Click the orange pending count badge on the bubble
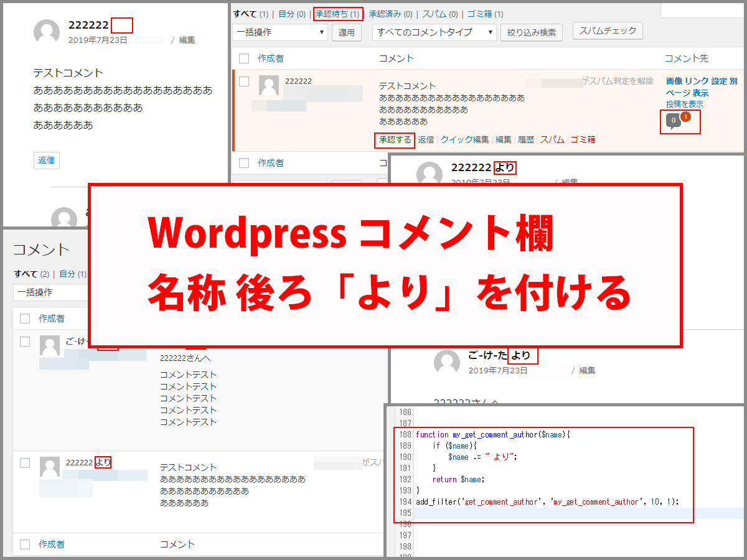Viewport: 747px width, 560px height. point(685,115)
